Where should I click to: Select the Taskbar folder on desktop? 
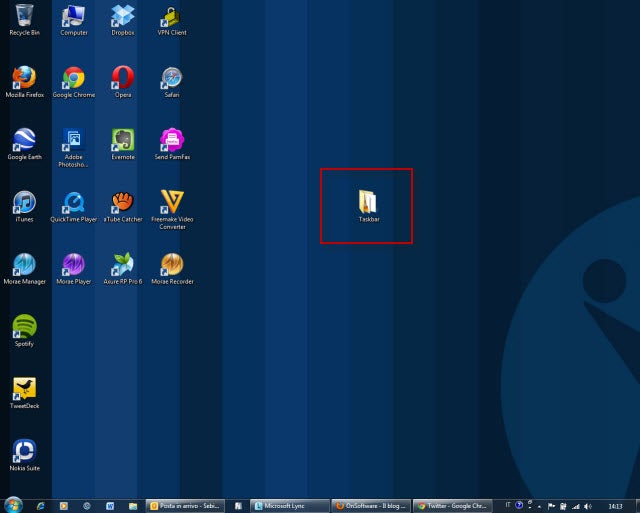click(x=369, y=206)
